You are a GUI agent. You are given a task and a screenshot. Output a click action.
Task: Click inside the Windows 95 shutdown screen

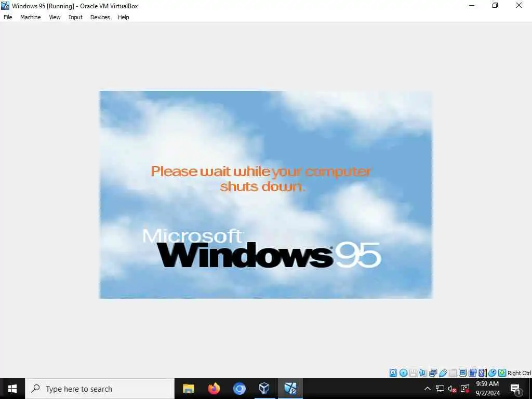click(265, 195)
